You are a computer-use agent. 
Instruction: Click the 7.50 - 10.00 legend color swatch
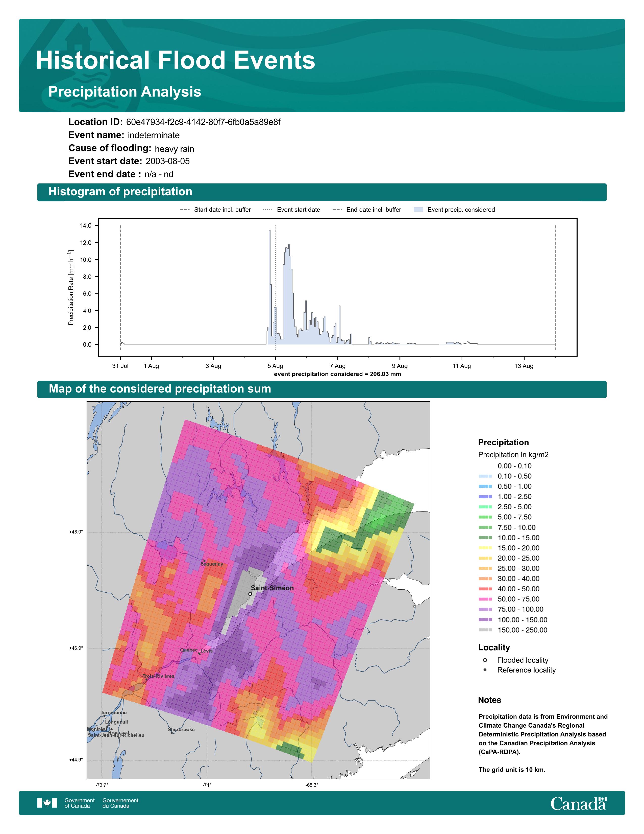pyautogui.click(x=485, y=527)
